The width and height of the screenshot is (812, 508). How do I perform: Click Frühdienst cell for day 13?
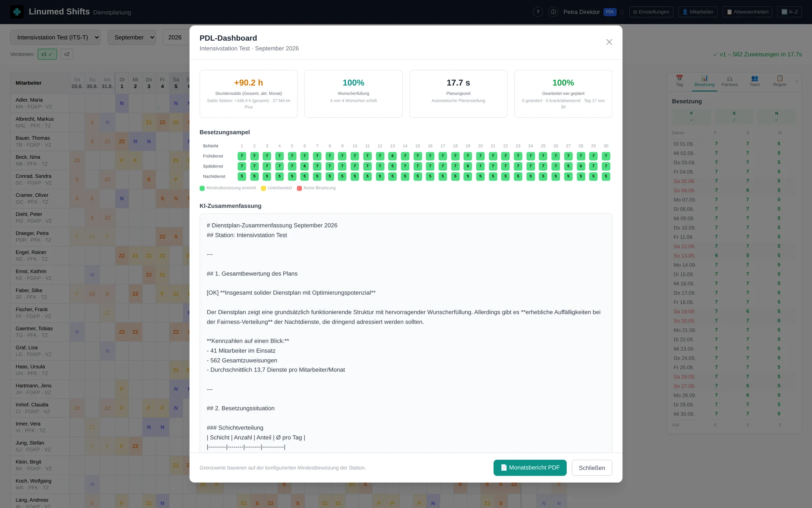click(x=392, y=156)
